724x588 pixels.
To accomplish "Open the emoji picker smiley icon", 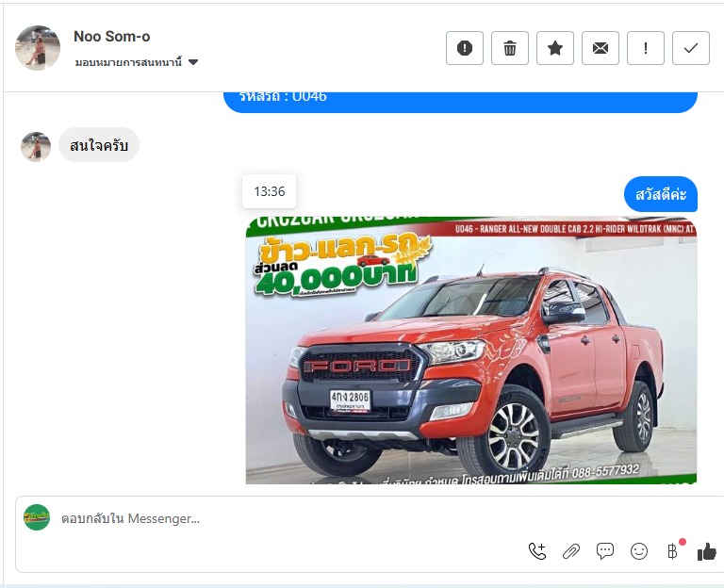I will coord(639,551).
